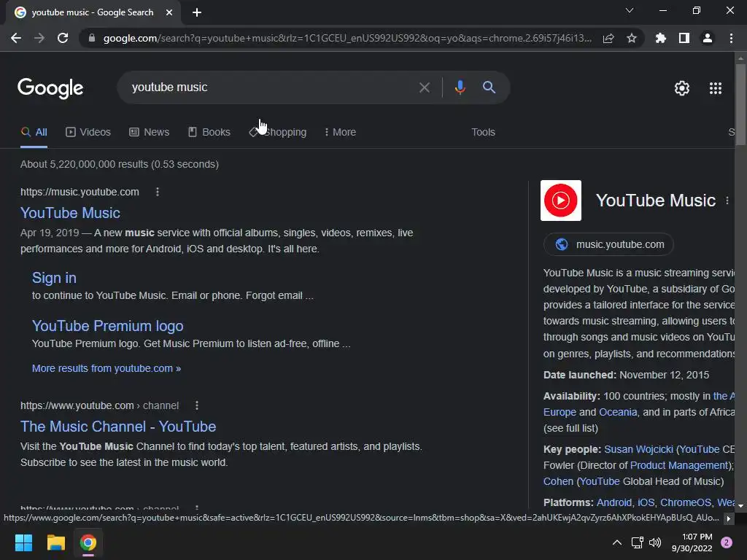Clear the search box text

424,87
